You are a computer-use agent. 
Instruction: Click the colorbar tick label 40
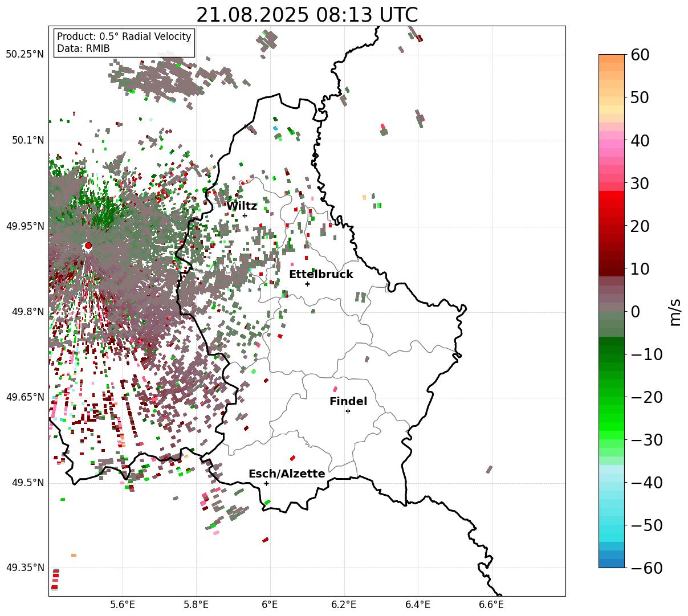pyautogui.click(x=641, y=140)
